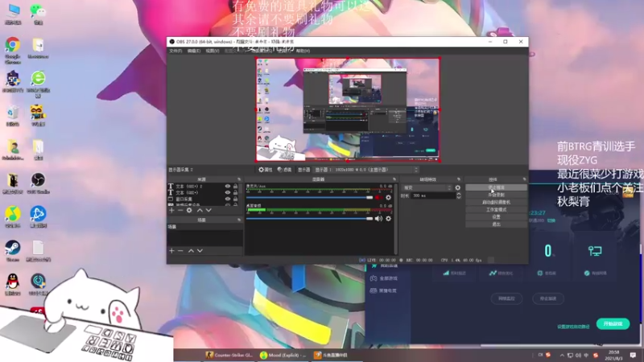Open settings gear for 桌面音频 channel
This screenshot has height=362, width=644.
389,218
